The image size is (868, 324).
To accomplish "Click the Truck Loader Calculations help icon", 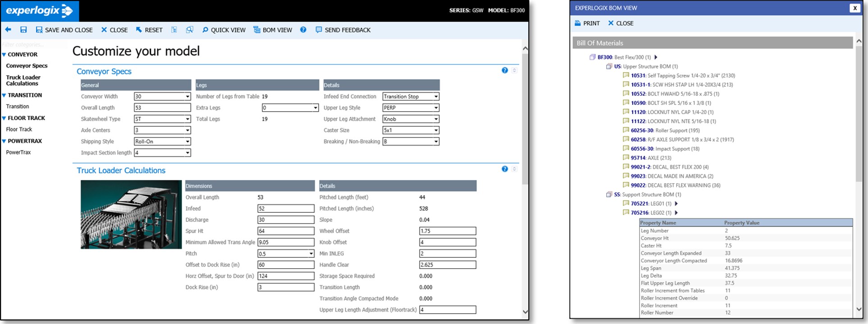I will [x=505, y=169].
